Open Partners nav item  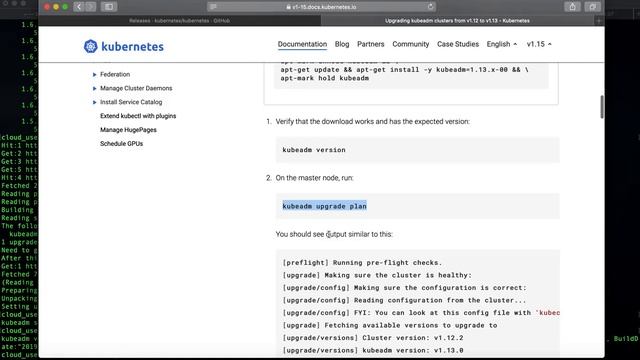(x=371, y=44)
